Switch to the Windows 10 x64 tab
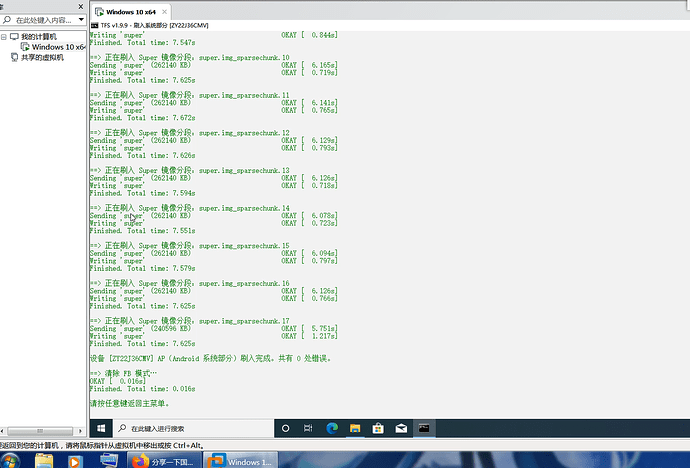The width and height of the screenshot is (690, 468). coord(131,12)
